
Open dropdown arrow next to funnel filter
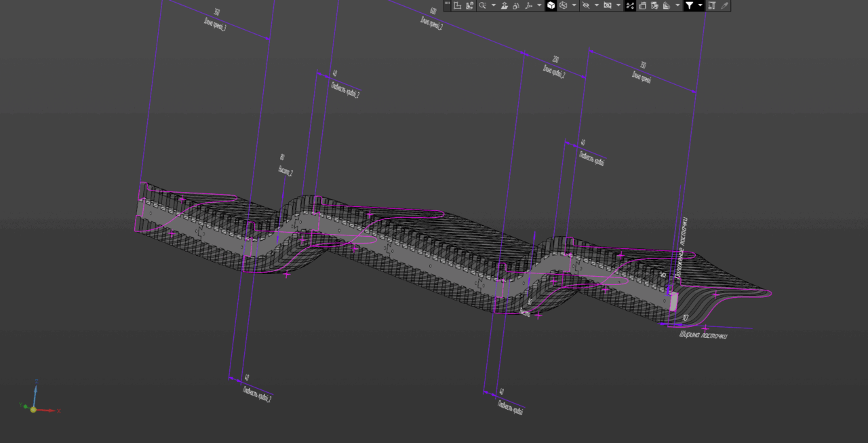click(700, 5)
